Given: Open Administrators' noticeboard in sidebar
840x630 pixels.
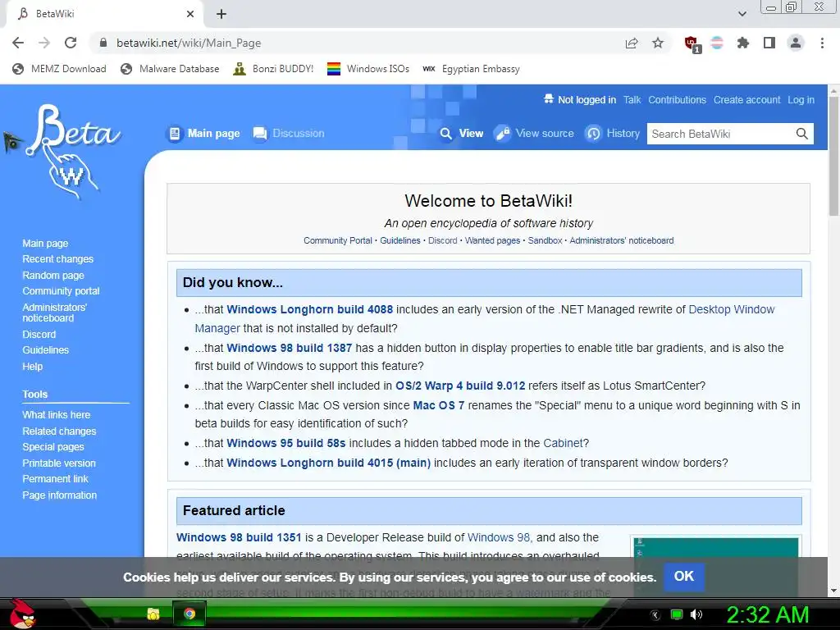Looking at the screenshot, I should point(55,313).
